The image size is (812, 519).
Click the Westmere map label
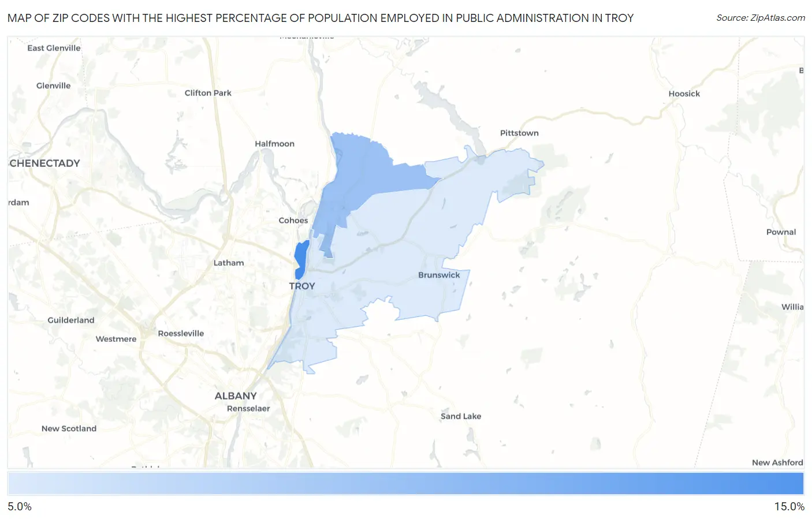[116, 339]
